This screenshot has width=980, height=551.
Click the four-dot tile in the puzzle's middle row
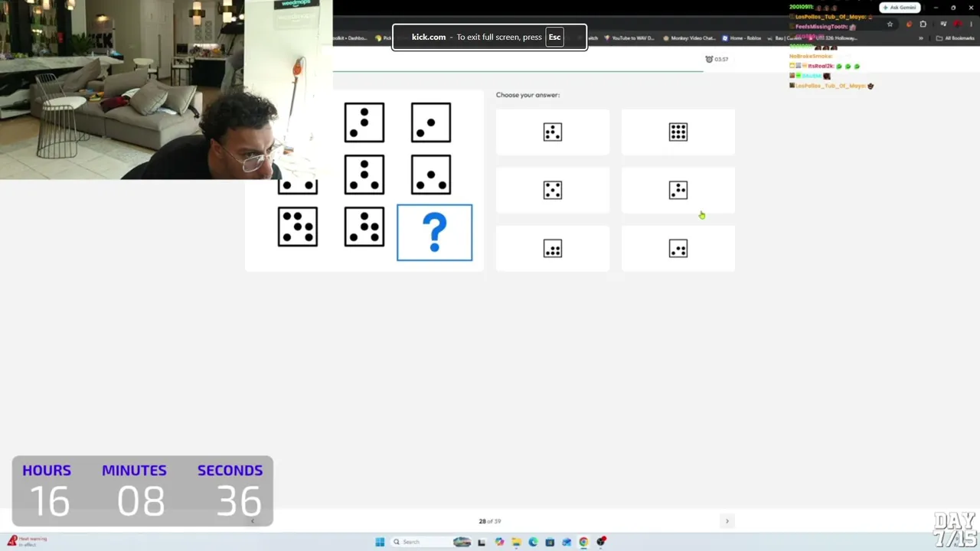[364, 174]
